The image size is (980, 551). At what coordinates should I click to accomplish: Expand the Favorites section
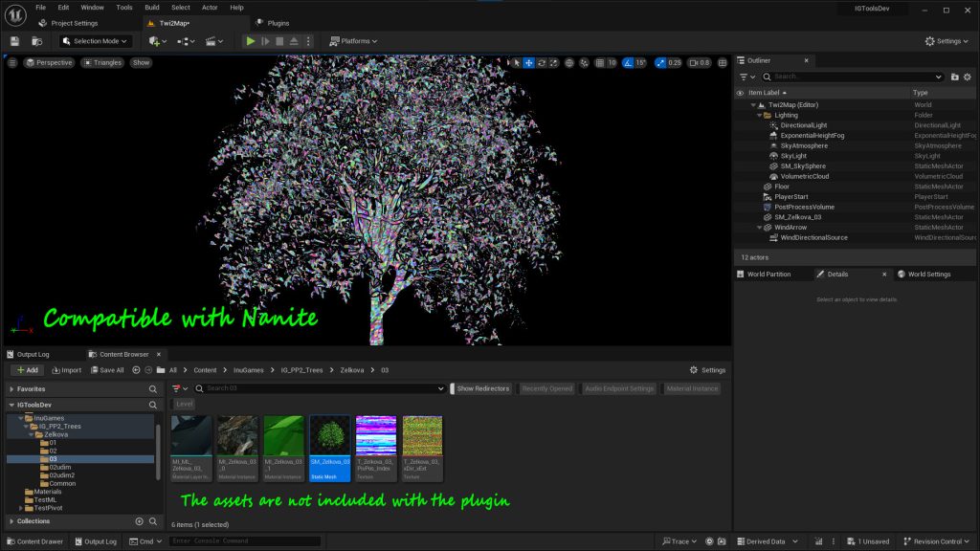[x=11, y=388]
